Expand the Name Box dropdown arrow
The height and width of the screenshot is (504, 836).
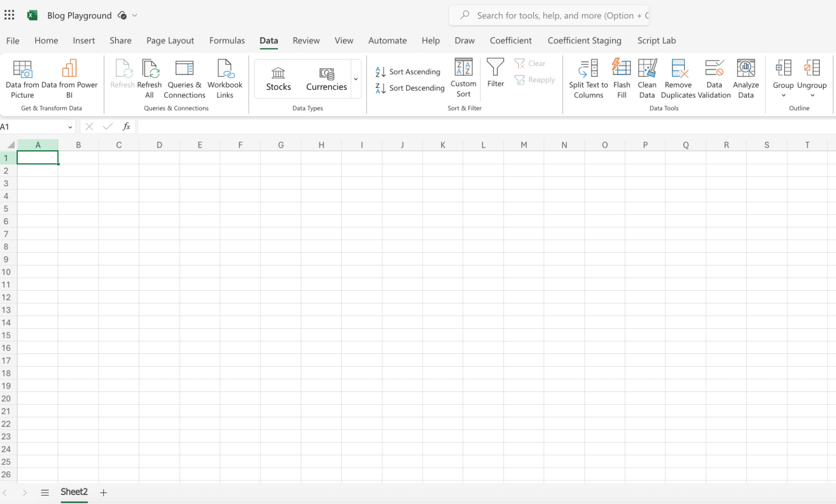pyautogui.click(x=70, y=127)
